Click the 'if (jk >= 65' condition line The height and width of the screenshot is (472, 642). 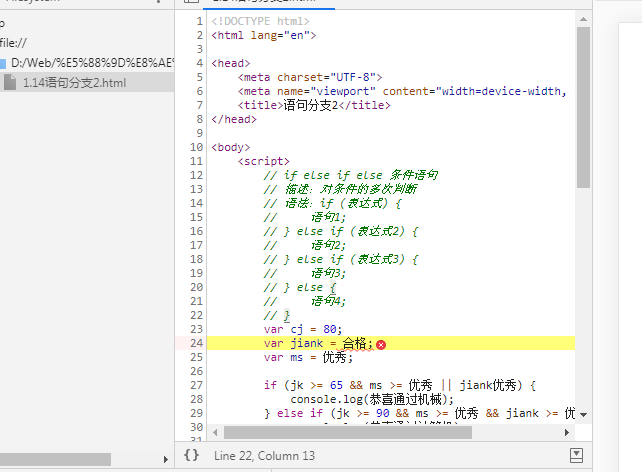click(400, 385)
